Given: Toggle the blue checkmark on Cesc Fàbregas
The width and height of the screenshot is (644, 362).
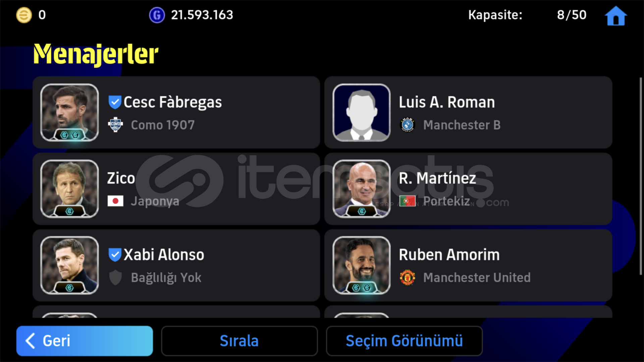Looking at the screenshot, I should (x=115, y=102).
